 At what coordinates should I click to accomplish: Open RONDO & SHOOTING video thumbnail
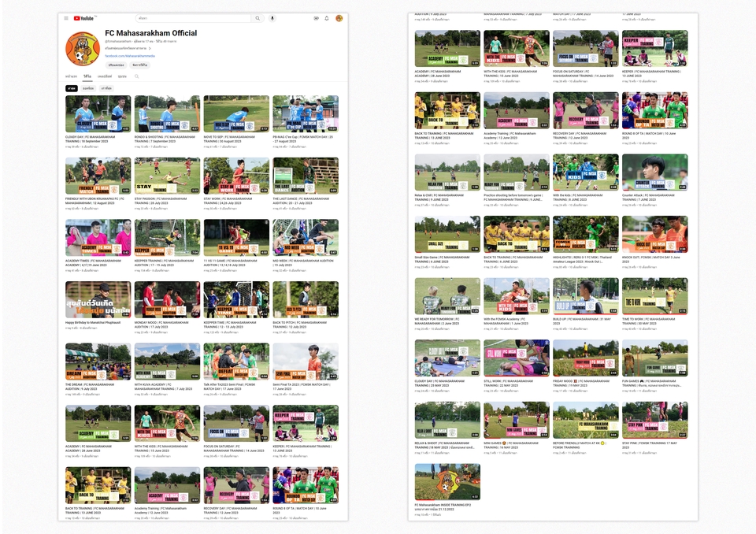[x=167, y=114]
